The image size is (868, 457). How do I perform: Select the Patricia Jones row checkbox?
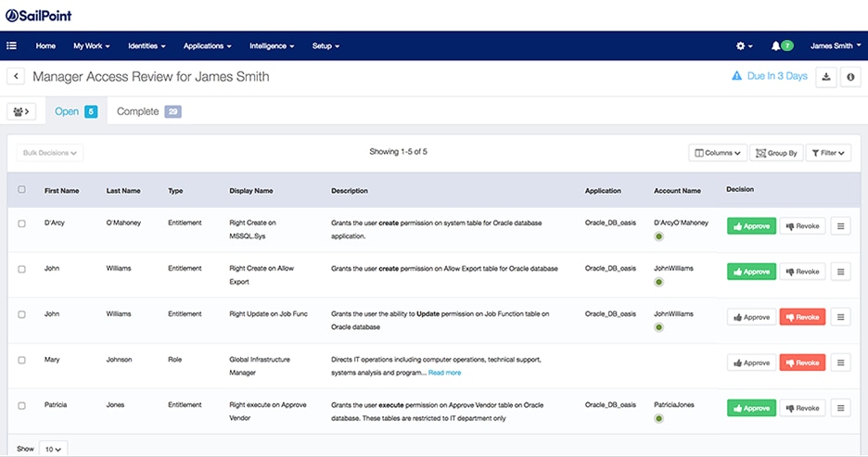pyautogui.click(x=21, y=405)
